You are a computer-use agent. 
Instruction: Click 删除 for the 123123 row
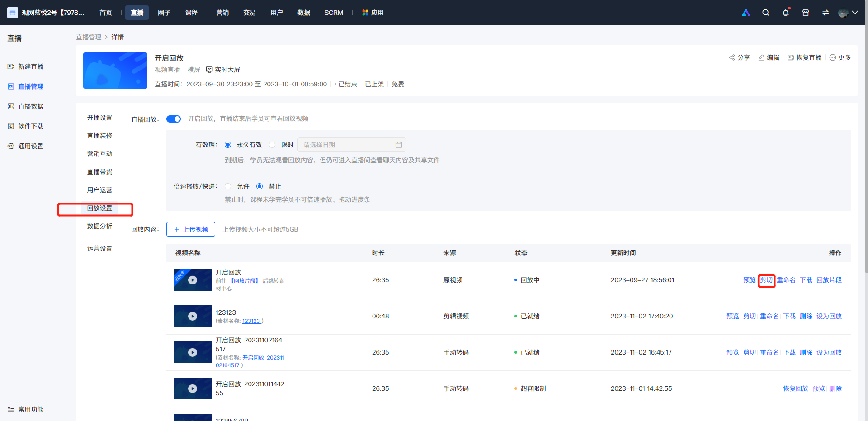click(806, 316)
